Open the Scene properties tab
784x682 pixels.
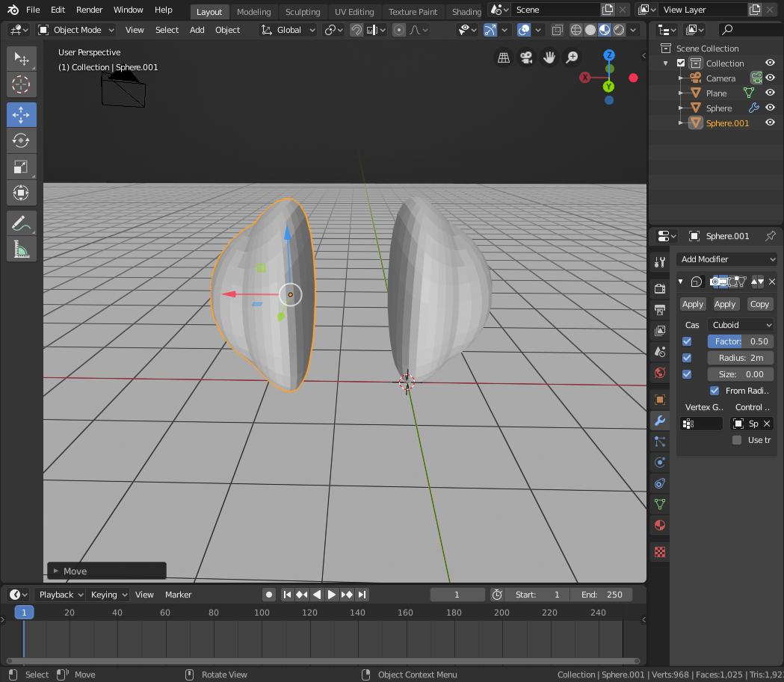point(660,352)
